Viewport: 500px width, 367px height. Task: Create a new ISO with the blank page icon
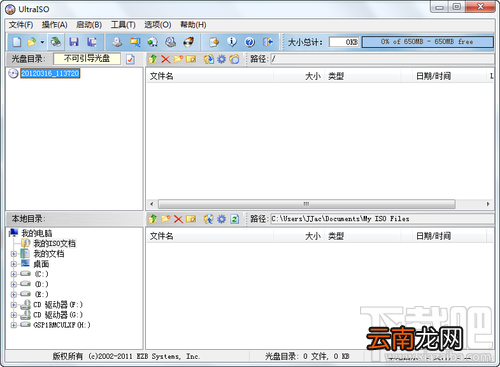17,42
